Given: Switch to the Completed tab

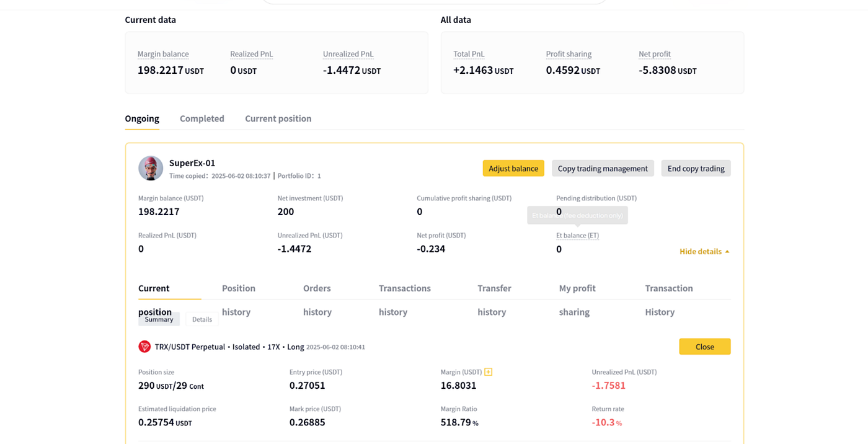Looking at the screenshot, I should pyautogui.click(x=202, y=118).
